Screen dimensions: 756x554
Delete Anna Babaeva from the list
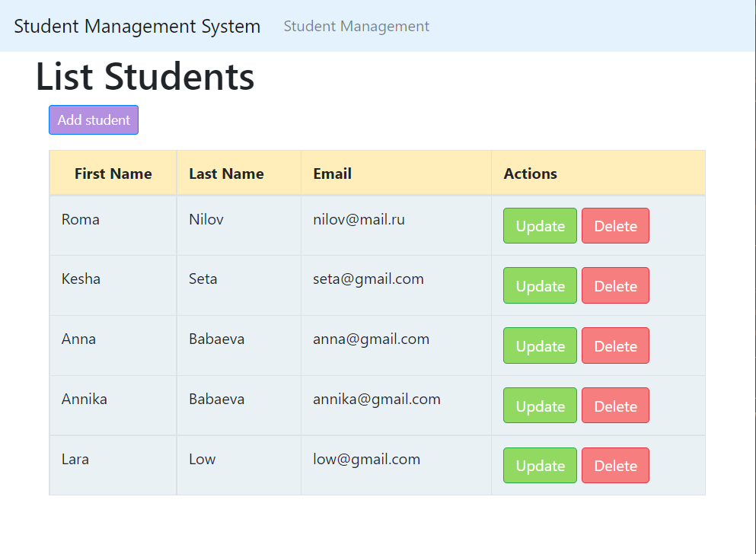(x=614, y=345)
